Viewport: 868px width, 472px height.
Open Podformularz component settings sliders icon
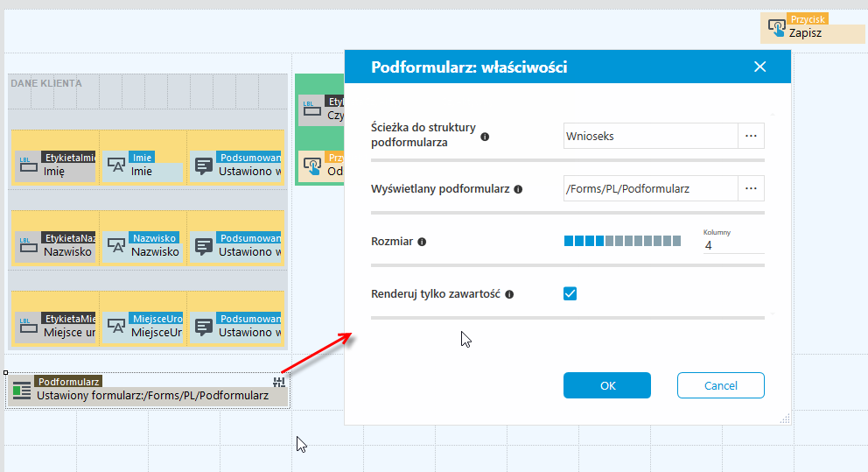(279, 382)
